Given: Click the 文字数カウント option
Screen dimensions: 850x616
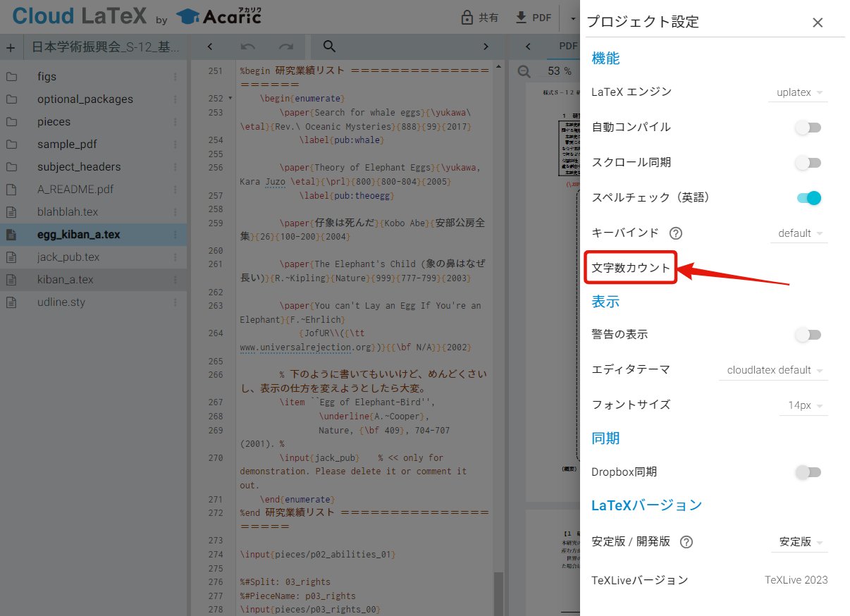Looking at the screenshot, I should pyautogui.click(x=631, y=268).
